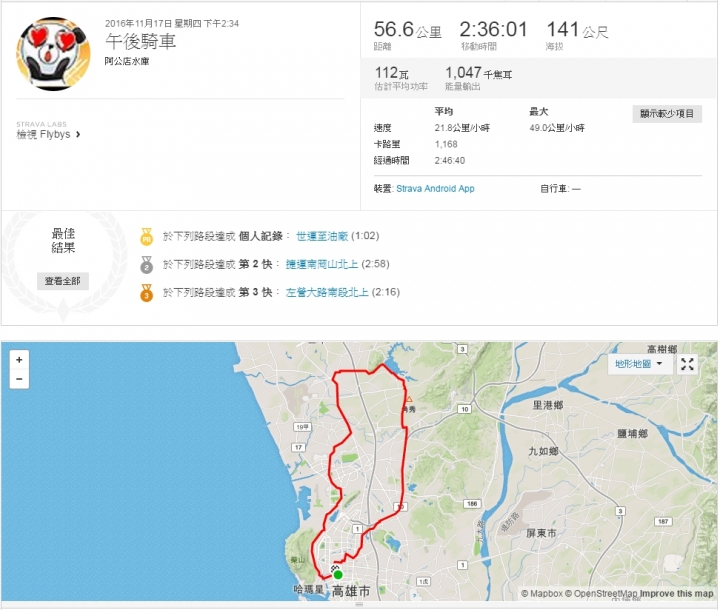The image size is (720, 610).
Task: Open Strava Android App device link
Action: click(435, 189)
